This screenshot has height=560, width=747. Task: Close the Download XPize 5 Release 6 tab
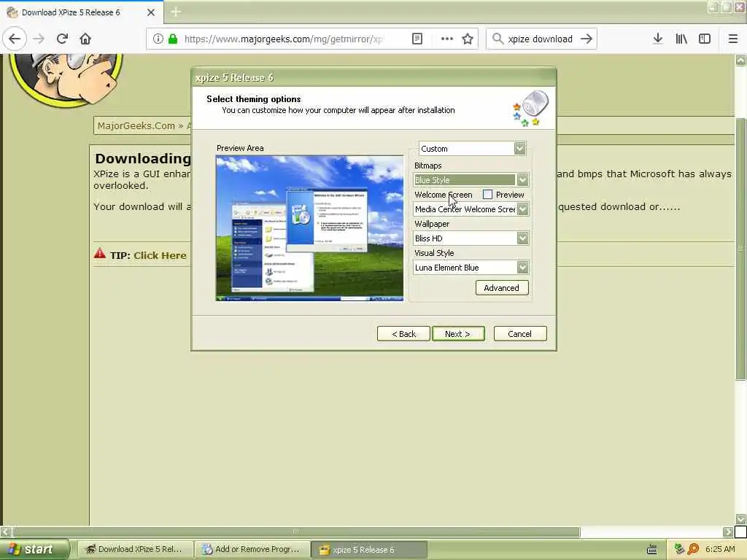click(x=150, y=12)
